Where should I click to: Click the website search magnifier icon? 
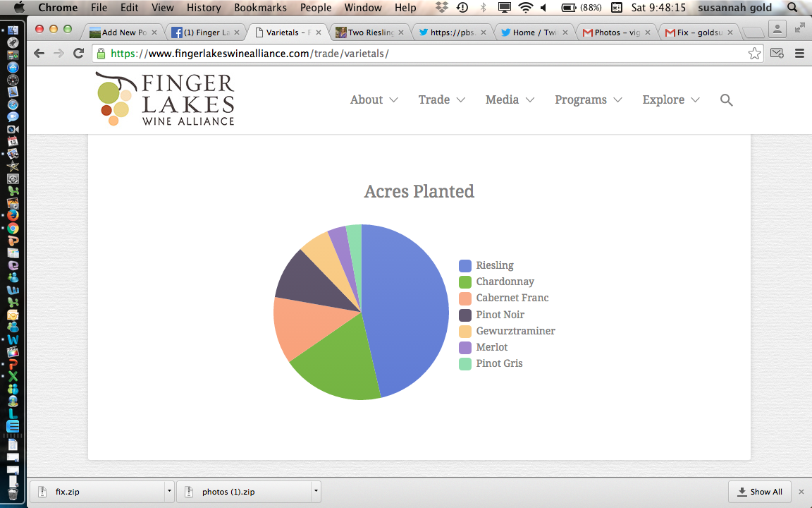tap(726, 100)
